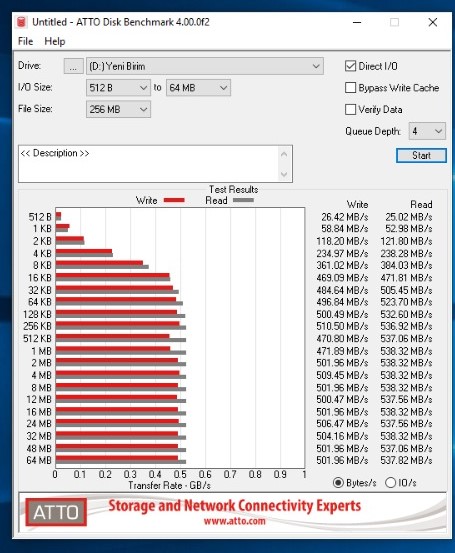
Task: Click the write value 504.16 MB/s
Action: pos(342,436)
